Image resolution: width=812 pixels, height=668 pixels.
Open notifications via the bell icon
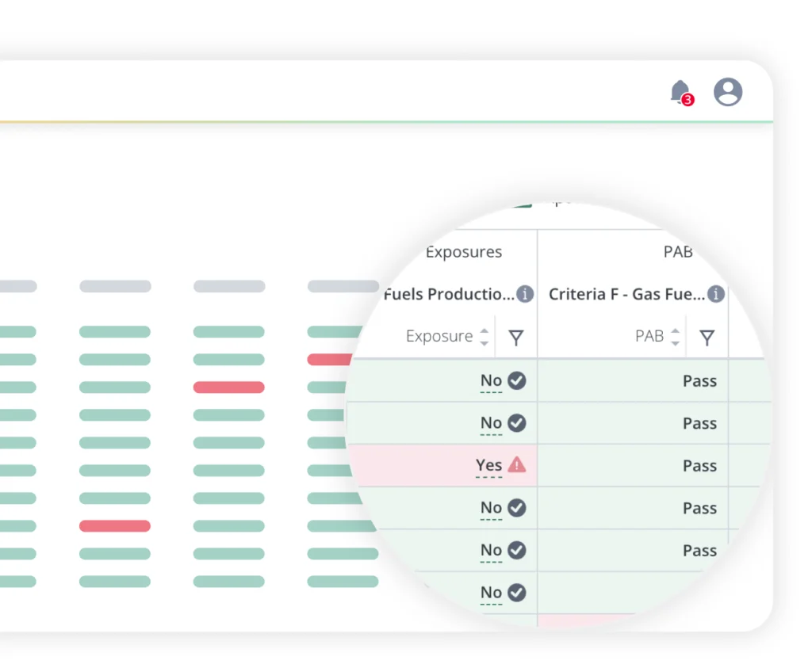pos(680,90)
